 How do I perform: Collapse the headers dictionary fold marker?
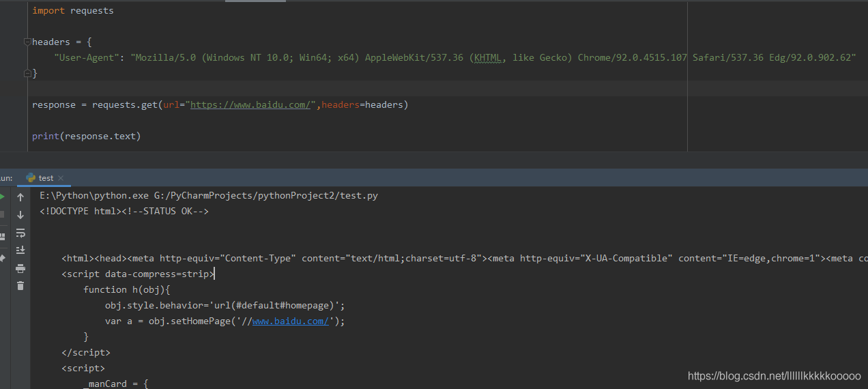27,42
